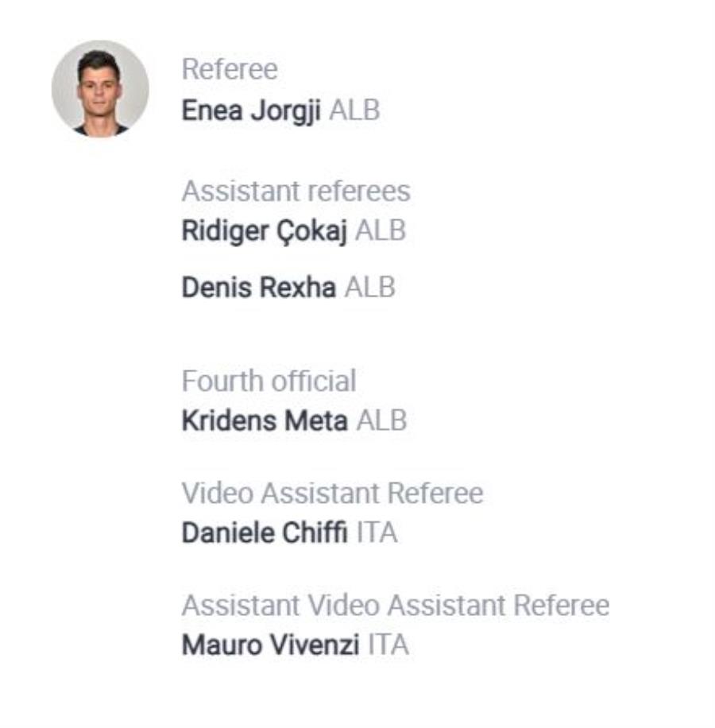The image size is (715, 728).
Task: Open assistant referee Ridiger Çokaj
Action: 264,232
